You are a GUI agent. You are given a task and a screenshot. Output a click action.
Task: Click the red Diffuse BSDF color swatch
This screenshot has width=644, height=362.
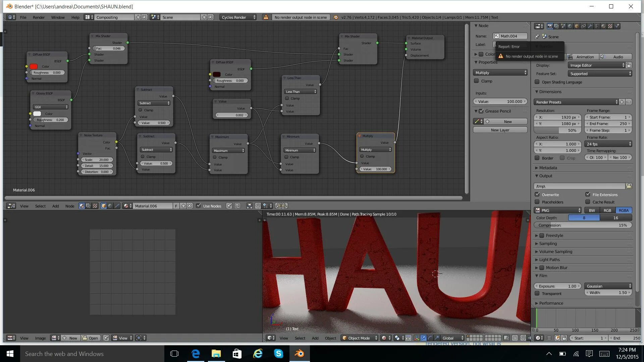point(34,67)
